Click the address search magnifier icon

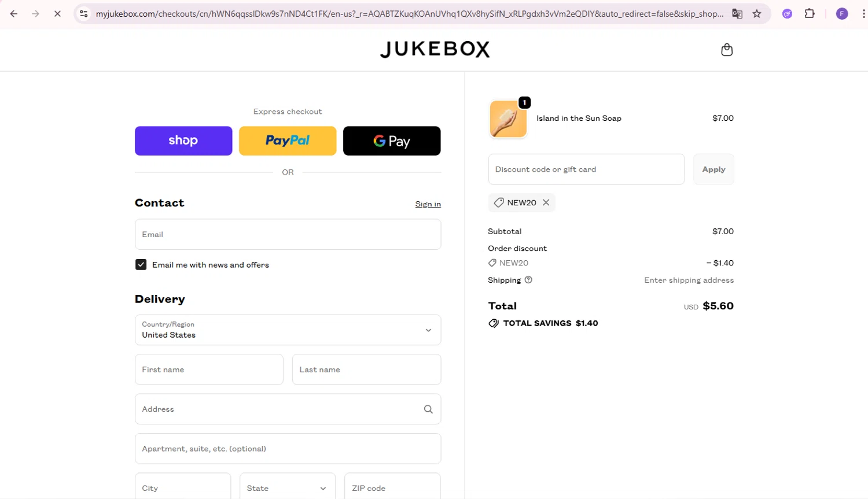point(428,409)
